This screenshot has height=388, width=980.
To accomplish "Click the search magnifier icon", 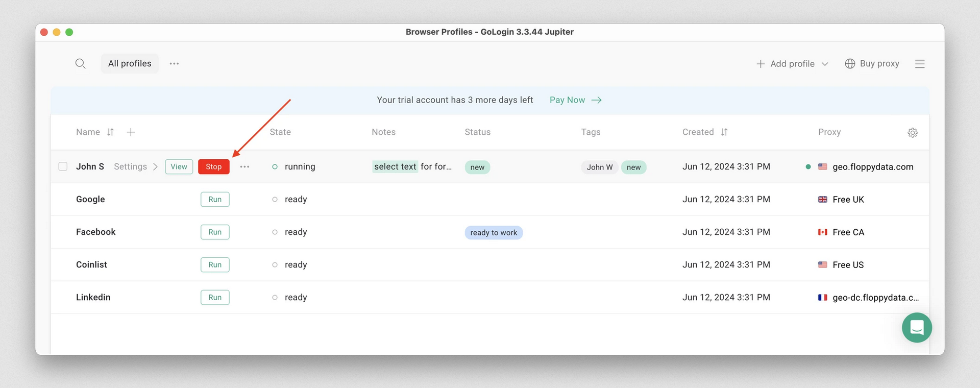I will [80, 64].
